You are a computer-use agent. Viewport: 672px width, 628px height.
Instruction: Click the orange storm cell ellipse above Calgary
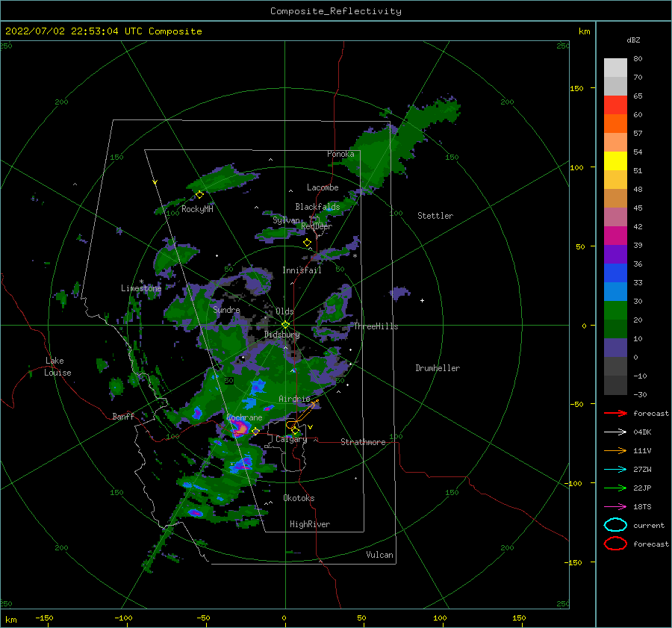[x=292, y=425]
